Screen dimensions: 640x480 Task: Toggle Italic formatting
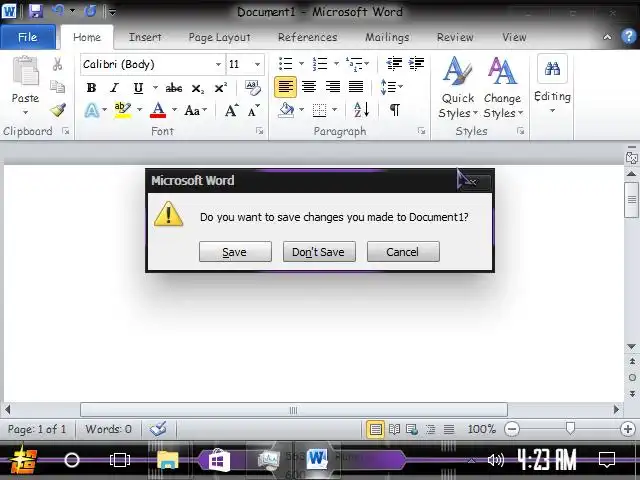pos(115,88)
